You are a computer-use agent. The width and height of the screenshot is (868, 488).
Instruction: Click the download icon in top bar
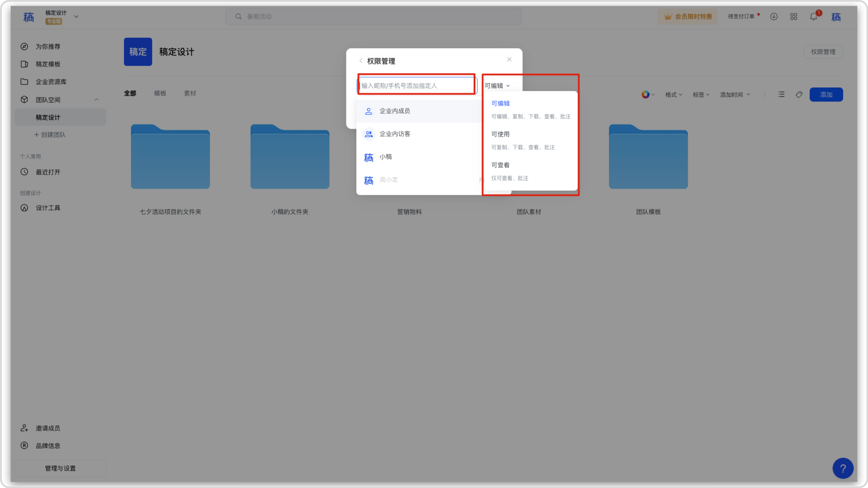click(x=774, y=17)
